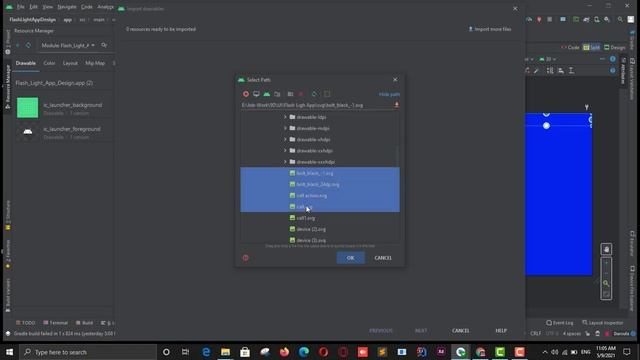The image size is (640, 360).
Task: Open the notification center icon in taskbar
Action: coord(627,352)
